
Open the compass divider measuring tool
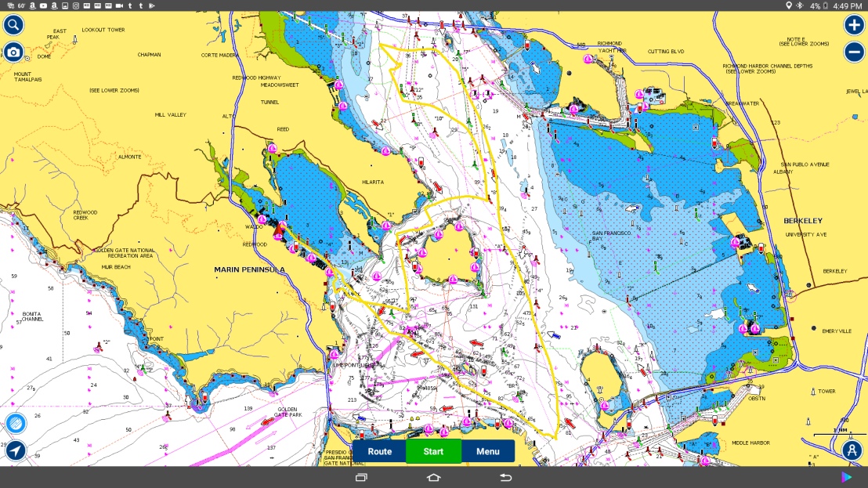[x=852, y=450]
